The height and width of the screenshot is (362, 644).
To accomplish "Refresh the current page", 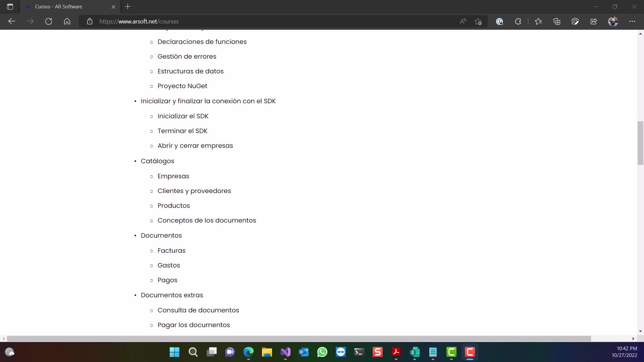I will pos(49,21).
